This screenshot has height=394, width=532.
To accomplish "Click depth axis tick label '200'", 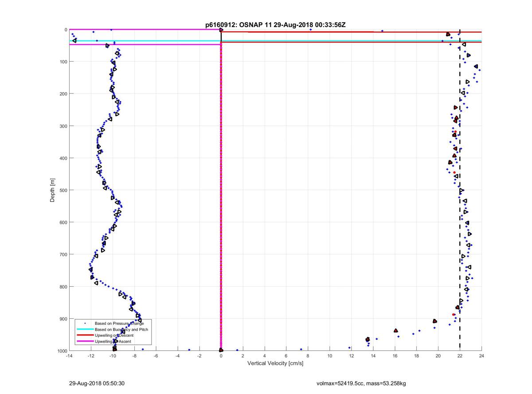I will click(x=64, y=94).
